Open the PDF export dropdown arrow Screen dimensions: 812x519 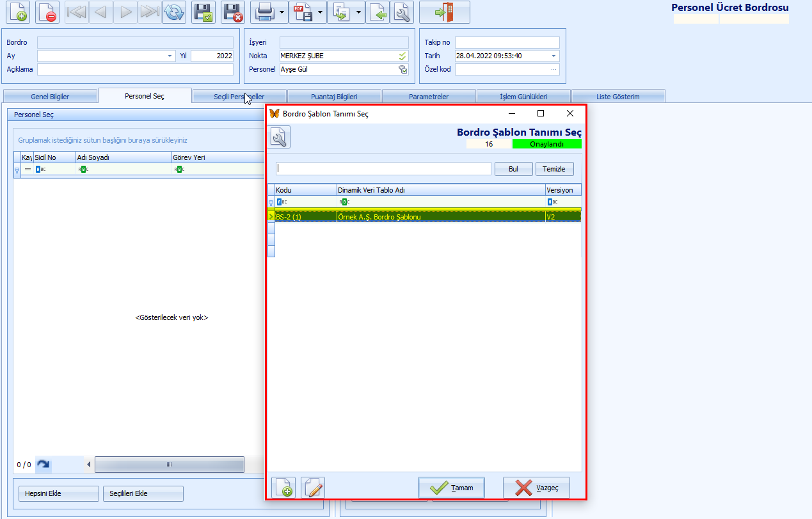coord(321,12)
